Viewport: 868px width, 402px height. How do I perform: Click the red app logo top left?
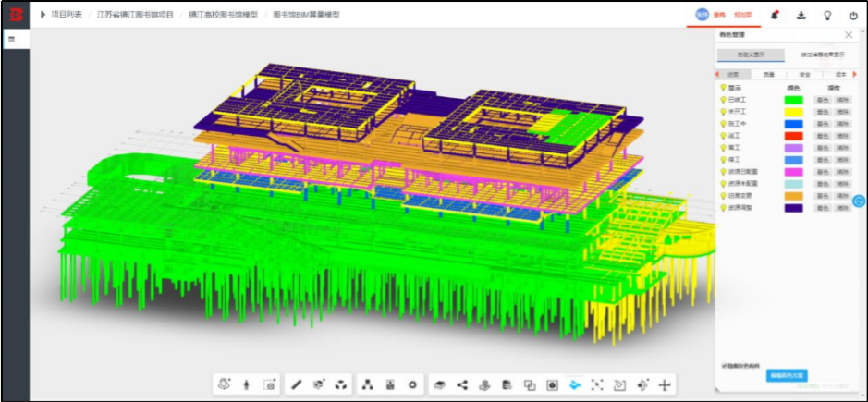(16, 15)
